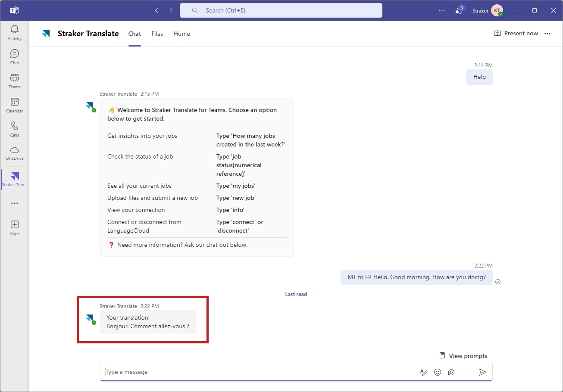This screenshot has height=392, width=563.
Task: Focus the Type a message field
Action: click(x=259, y=372)
